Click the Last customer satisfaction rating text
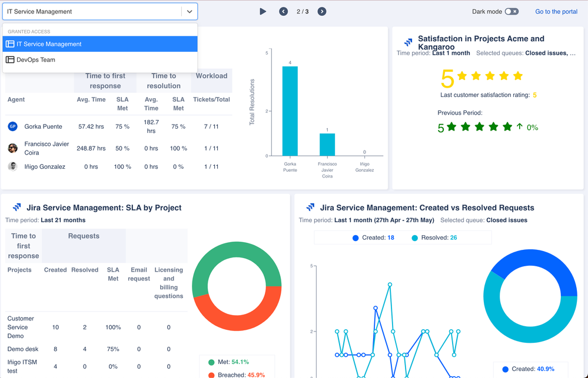 pyautogui.click(x=485, y=95)
